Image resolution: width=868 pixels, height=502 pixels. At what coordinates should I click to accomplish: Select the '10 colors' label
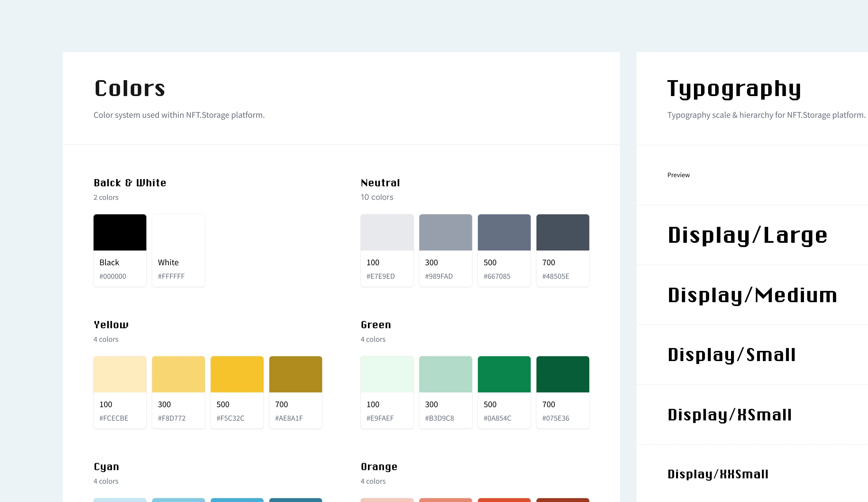click(x=377, y=197)
